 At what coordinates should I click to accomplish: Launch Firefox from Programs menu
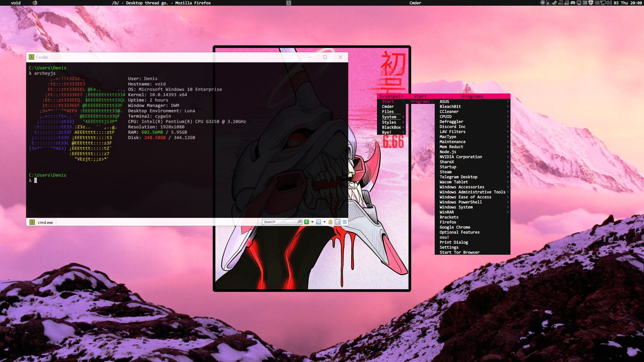click(x=473, y=222)
